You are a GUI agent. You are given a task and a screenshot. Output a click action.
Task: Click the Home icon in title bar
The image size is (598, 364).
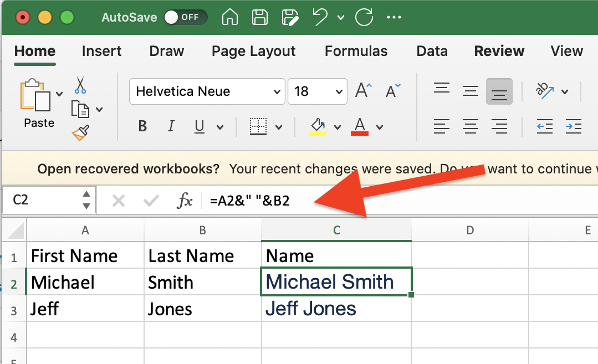[x=230, y=17]
